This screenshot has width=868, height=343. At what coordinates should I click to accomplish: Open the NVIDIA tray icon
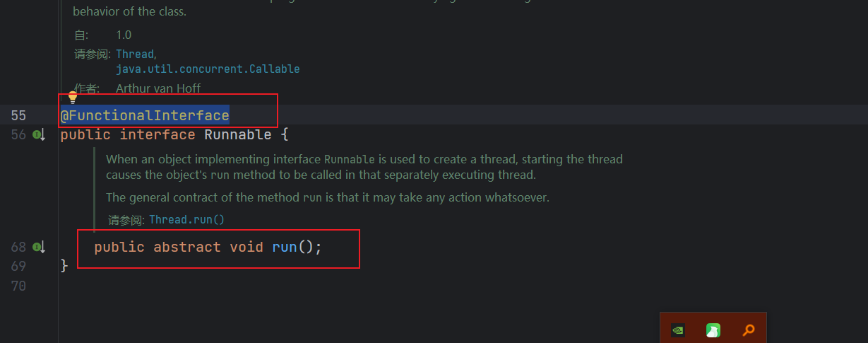[677, 330]
